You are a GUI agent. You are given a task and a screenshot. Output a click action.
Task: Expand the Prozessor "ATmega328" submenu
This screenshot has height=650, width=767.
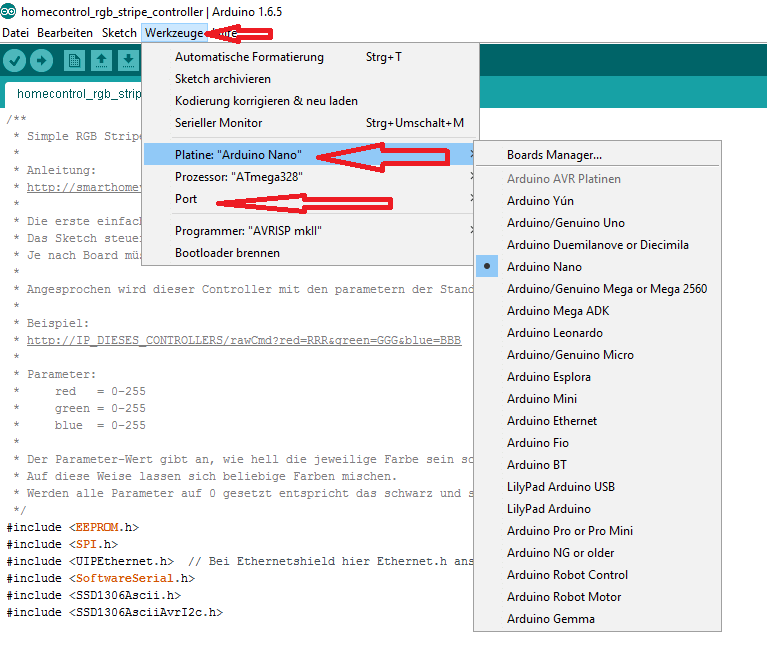pyautogui.click(x=309, y=177)
